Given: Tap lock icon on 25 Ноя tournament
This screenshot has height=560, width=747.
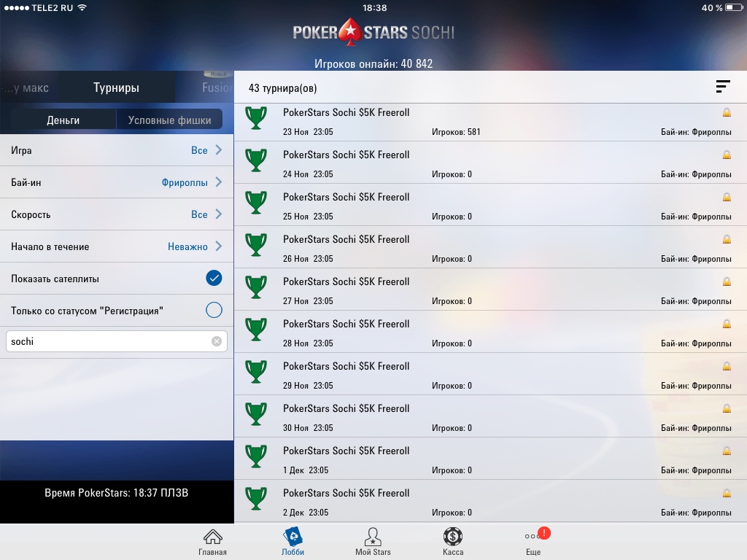Looking at the screenshot, I should [727, 197].
